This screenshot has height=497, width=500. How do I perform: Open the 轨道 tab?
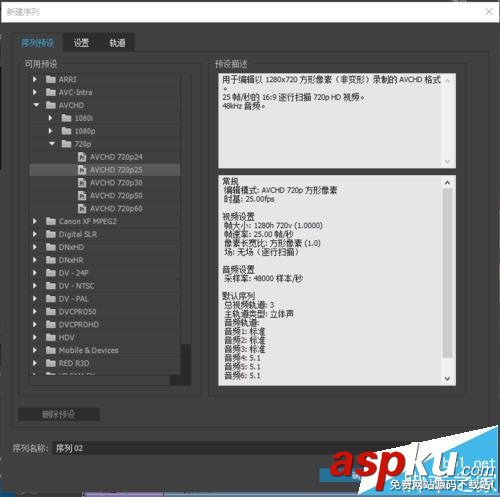click(117, 43)
